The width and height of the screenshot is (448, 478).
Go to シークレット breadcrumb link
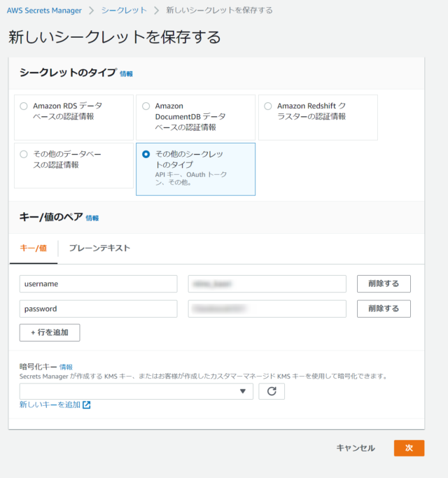124,10
